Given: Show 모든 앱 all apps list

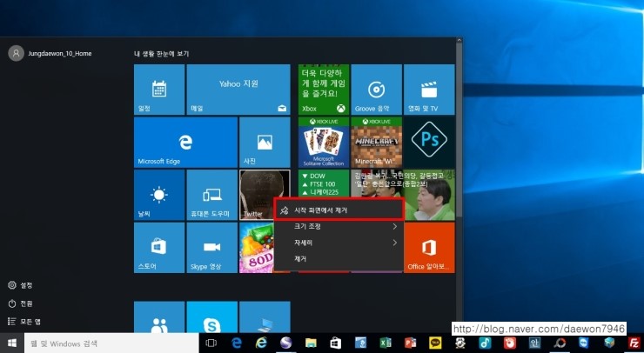Looking at the screenshot, I should [24, 322].
